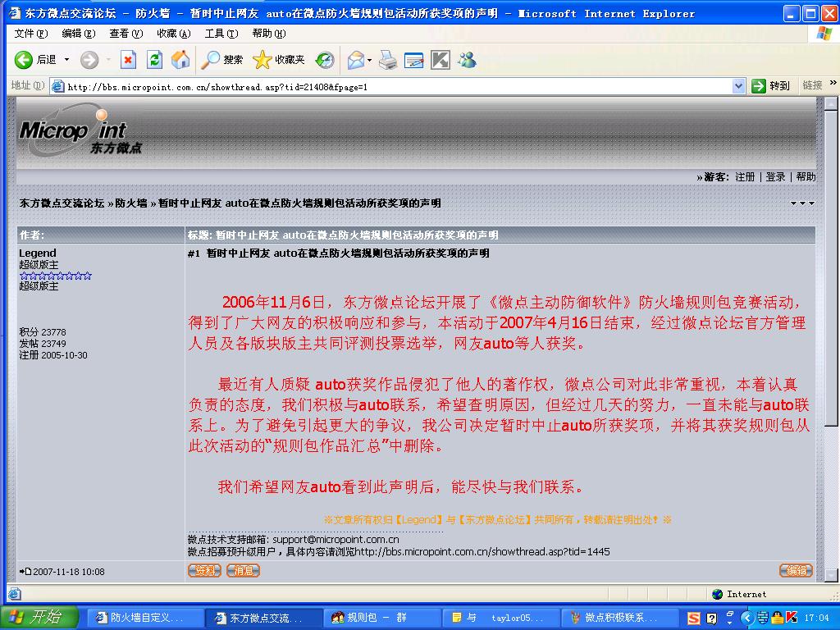Screen dimensions: 840x630
Task: Open the Messenger people icon
Action: pyautogui.click(x=467, y=59)
